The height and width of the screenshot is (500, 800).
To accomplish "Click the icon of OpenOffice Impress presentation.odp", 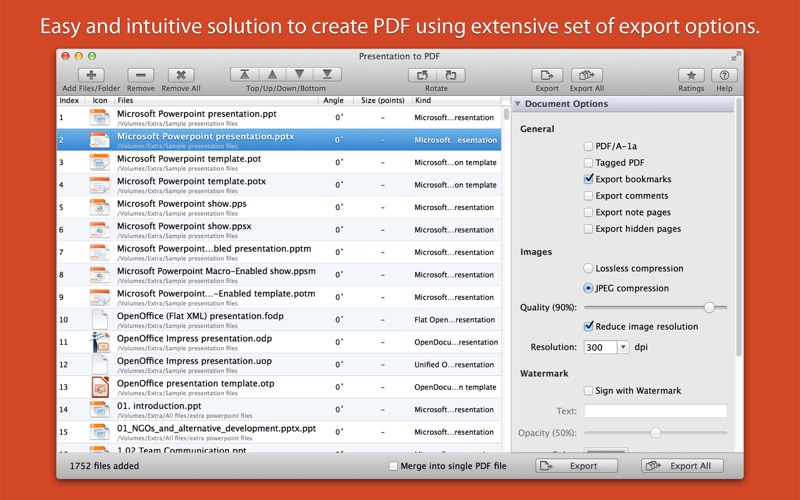I will [x=100, y=342].
